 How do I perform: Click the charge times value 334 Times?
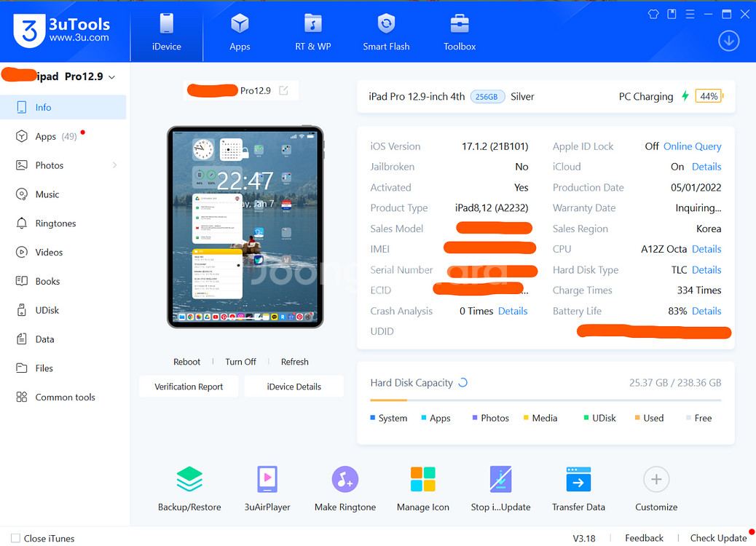point(699,290)
